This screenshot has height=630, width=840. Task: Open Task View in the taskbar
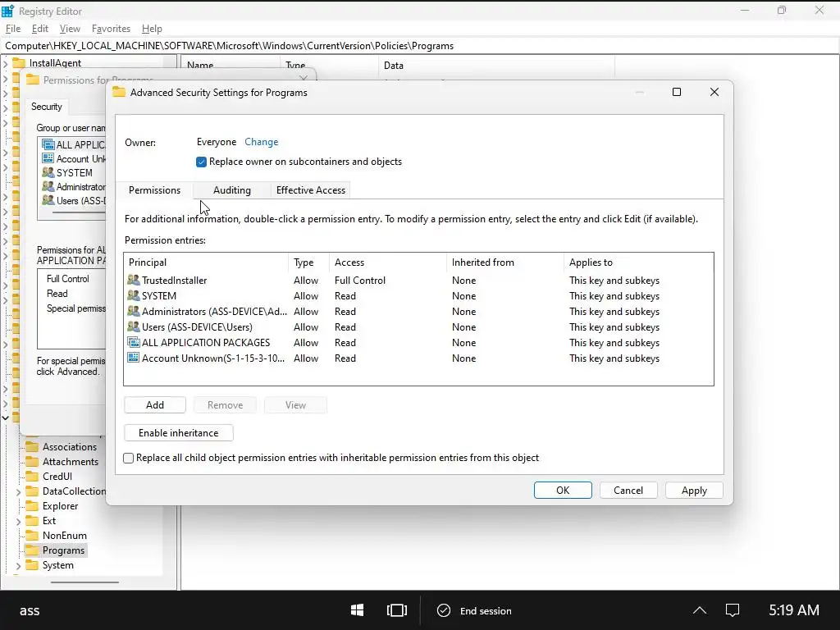point(397,610)
